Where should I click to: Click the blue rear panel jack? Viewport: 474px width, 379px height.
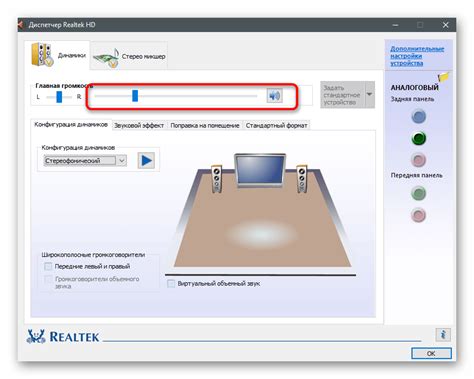tap(419, 116)
